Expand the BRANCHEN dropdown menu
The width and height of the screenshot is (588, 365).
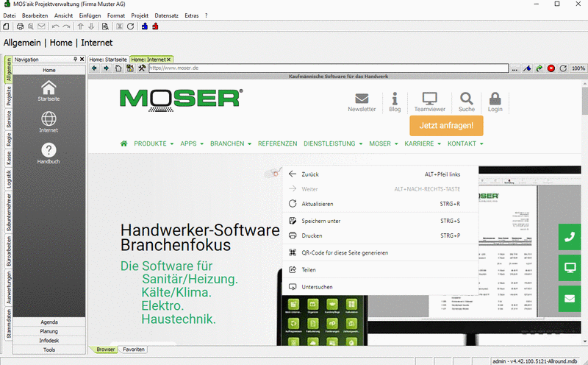[x=231, y=143]
